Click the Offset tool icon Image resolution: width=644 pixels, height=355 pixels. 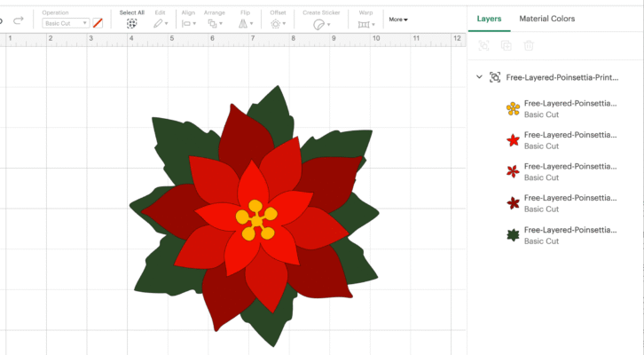coord(277,24)
